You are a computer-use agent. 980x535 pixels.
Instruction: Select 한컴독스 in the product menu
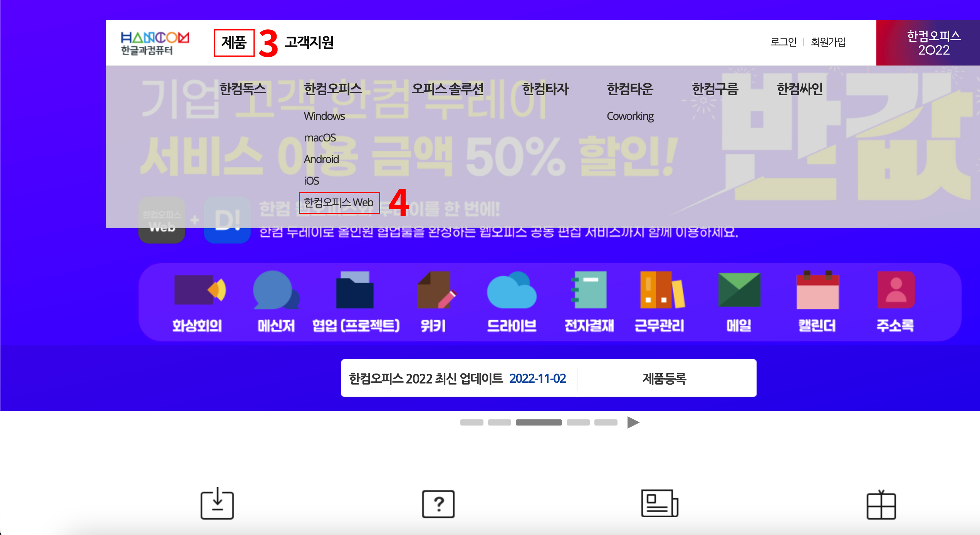coord(243,89)
